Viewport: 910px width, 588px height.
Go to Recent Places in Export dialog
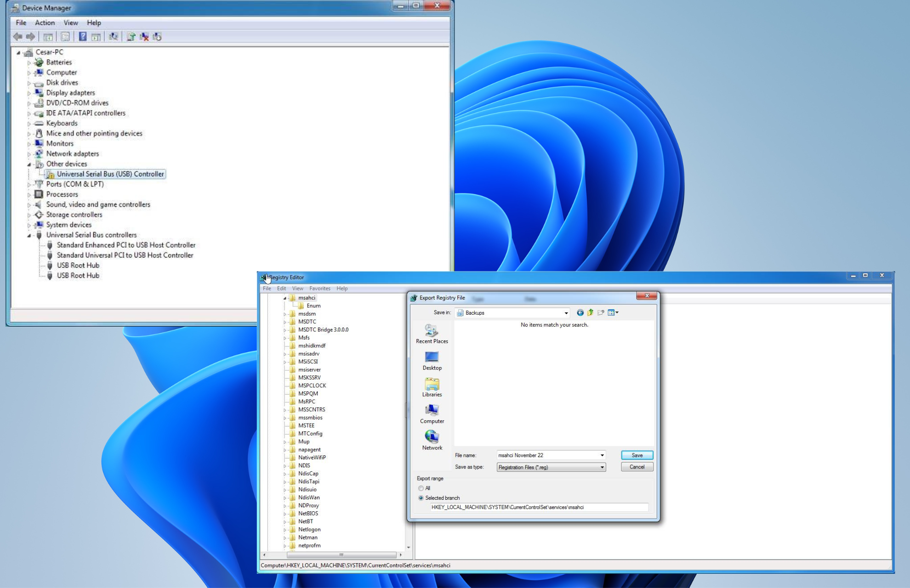coord(432,334)
